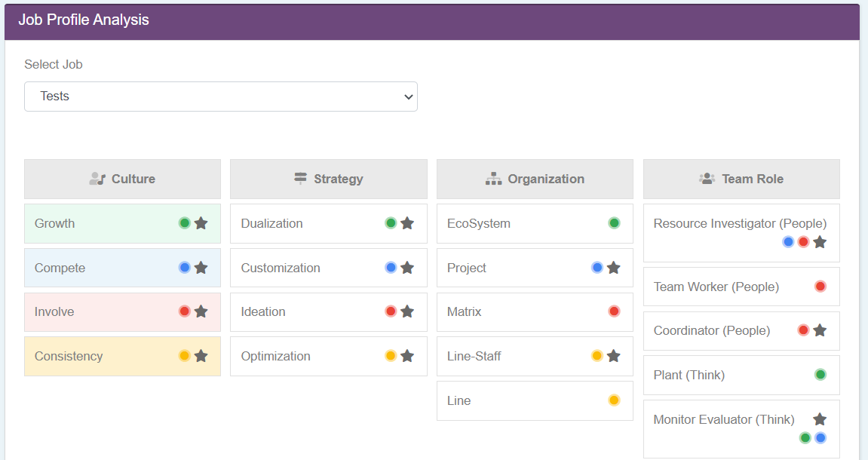Click the star in Monitor Evaluator row
The width and height of the screenshot is (868, 460).
[x=820, y=419]
